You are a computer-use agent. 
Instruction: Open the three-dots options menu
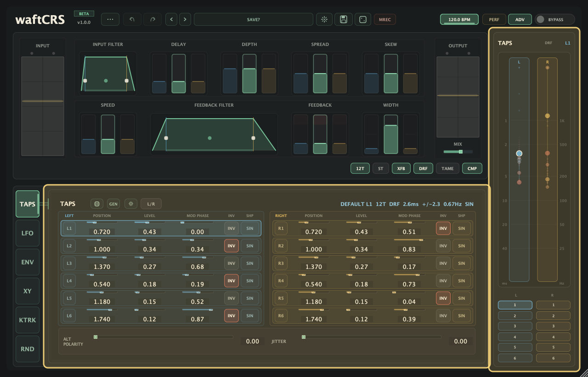[110, 19]
